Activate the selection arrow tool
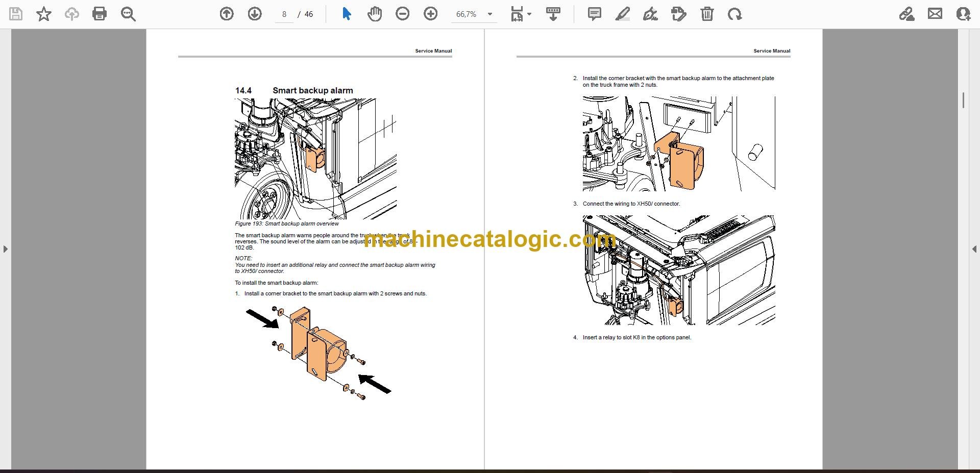Viewport: 980px width, 473px height. pyautogui.click(x=347, y=14)
